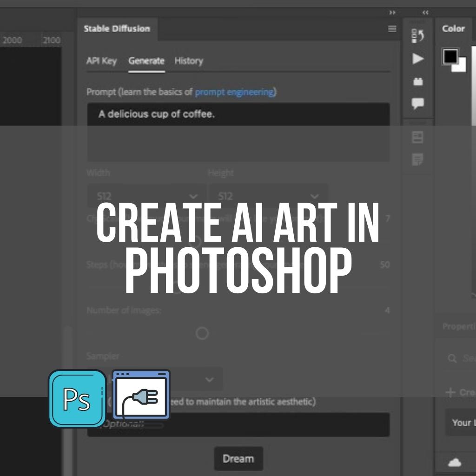Click the Photoshop Ps logo
Image resolution: width=476 pixels, height=476 pixels.
click(x=77, y=398)
